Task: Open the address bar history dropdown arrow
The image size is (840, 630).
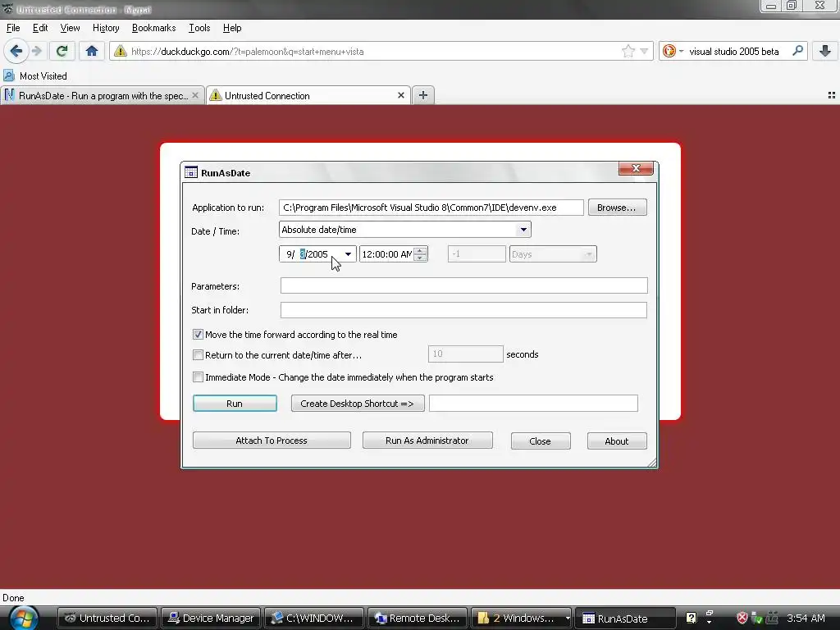Action: pyautogui.click(x=644, y=52)
